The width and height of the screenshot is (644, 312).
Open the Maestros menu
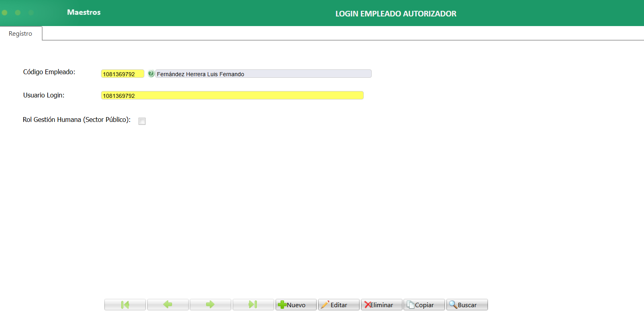(x=84, y=12)
